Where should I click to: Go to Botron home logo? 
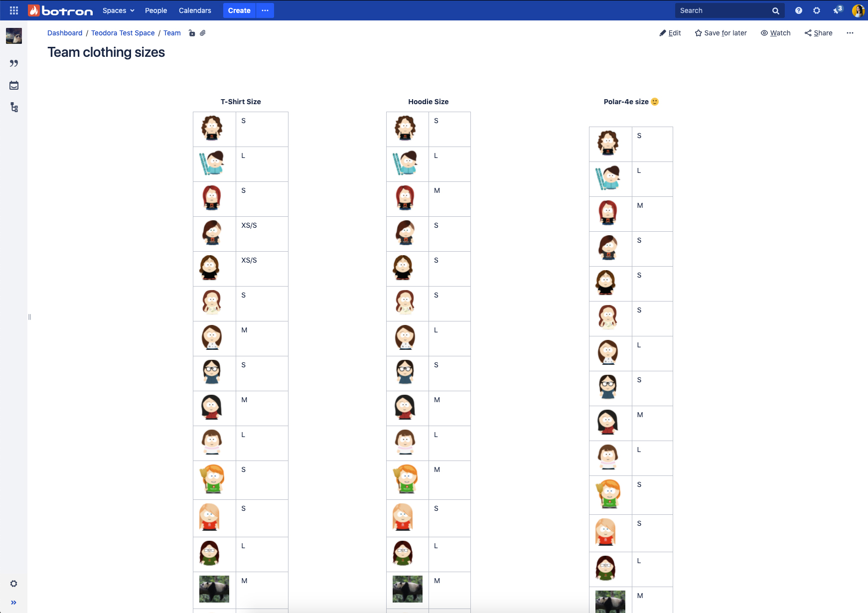pos(60,10)
